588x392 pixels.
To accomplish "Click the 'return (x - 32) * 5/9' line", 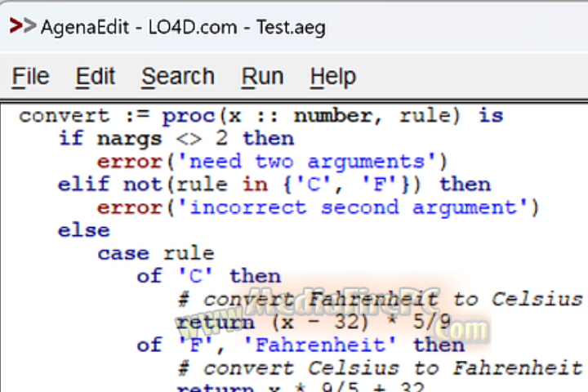I will point(314,323).
